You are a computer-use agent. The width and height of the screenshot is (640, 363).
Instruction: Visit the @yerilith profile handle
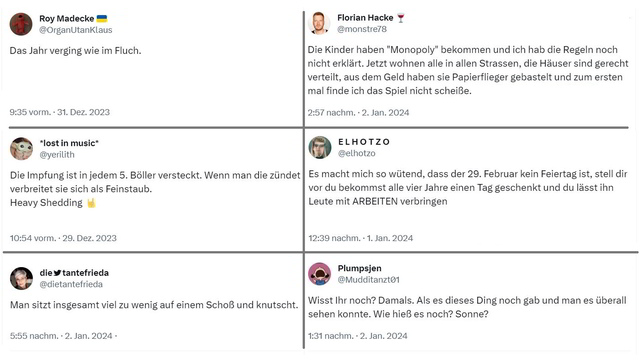click(57, 155)
